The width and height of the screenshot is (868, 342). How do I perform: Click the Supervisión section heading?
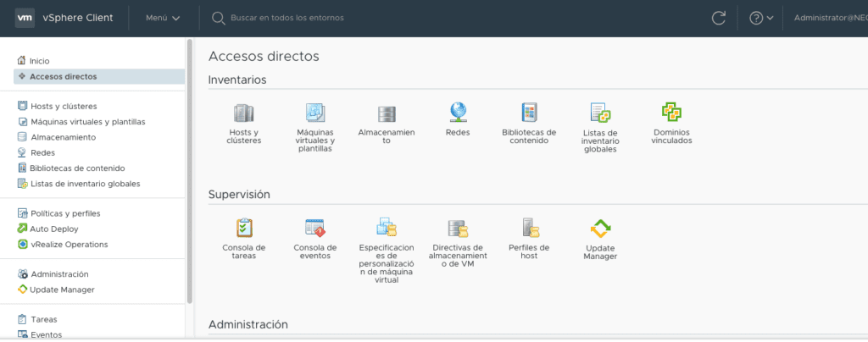(239, 194)
